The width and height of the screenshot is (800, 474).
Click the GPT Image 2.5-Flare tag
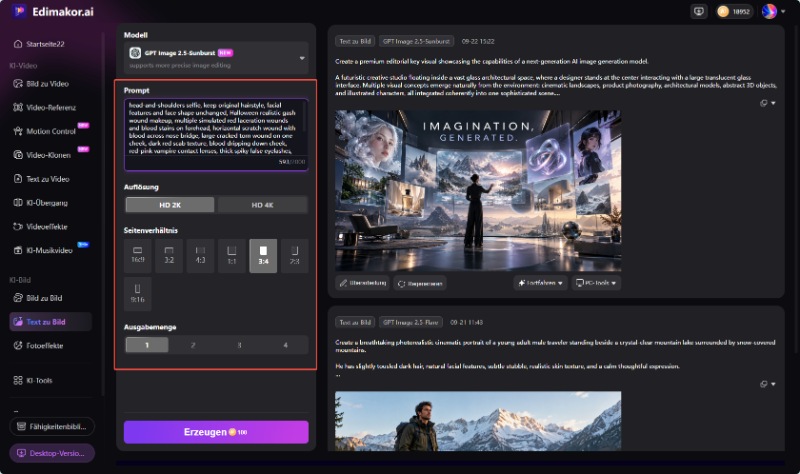tap(411, 322)
